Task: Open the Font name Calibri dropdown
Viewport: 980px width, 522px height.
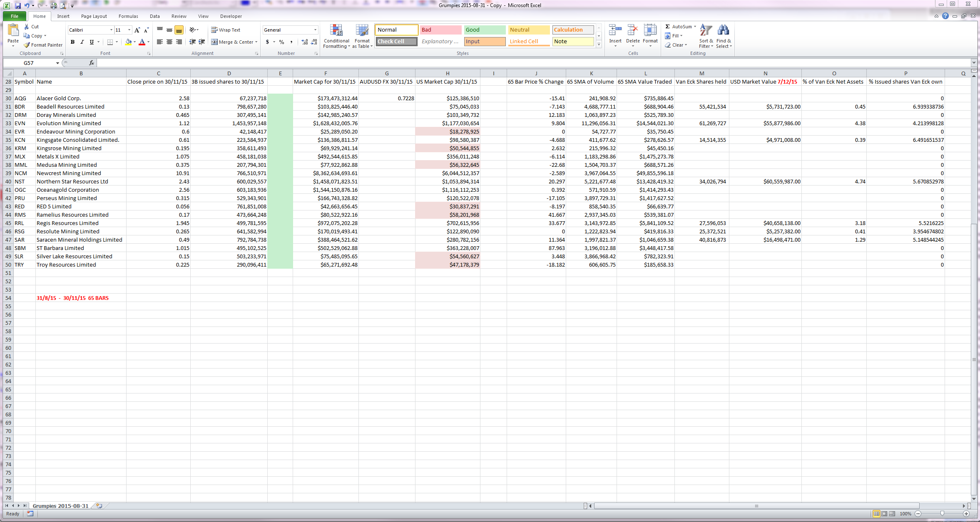Action: 111,30
